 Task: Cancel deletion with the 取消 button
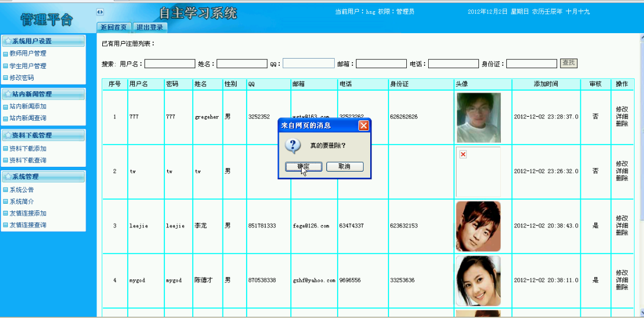345,166
